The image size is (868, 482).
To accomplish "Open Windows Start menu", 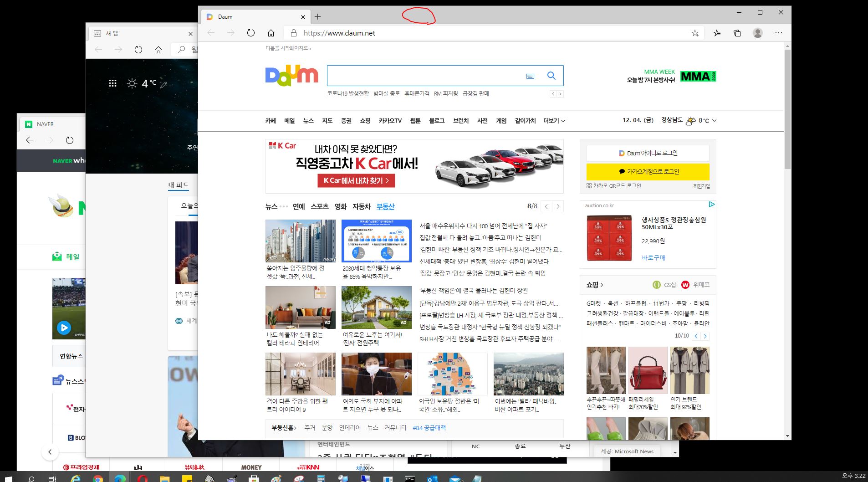I will pyautogui.click(x=9, y=478).
